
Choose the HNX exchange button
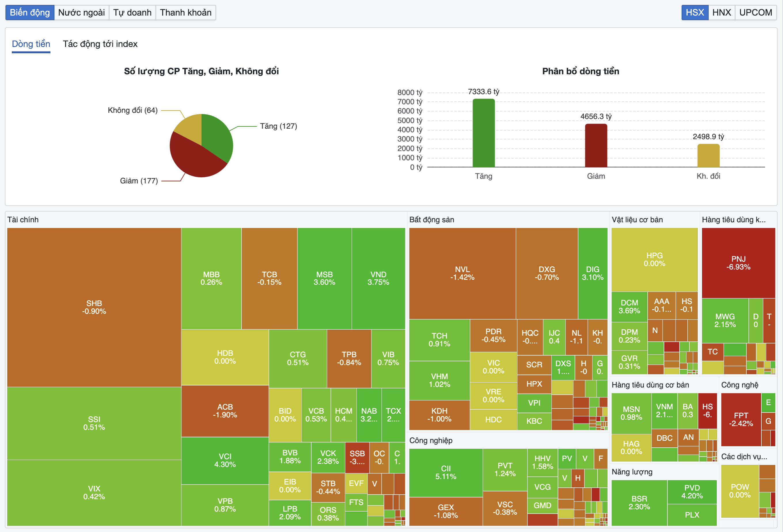coord(721,12)
